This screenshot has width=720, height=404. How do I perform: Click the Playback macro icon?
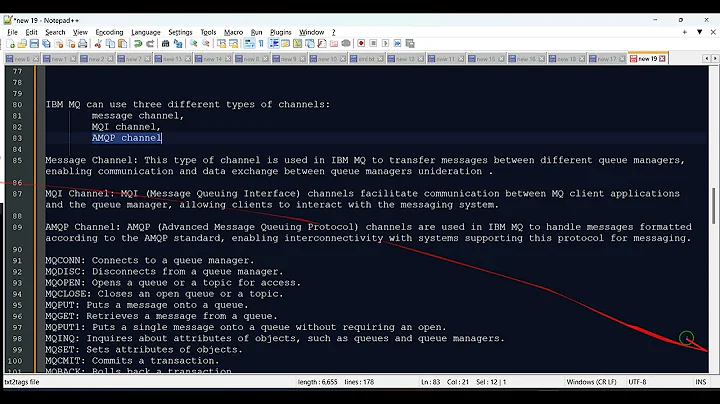(x=385, y=44)
